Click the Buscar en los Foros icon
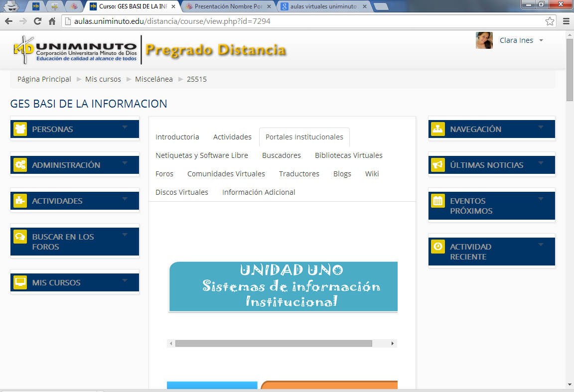 [20, 237]
